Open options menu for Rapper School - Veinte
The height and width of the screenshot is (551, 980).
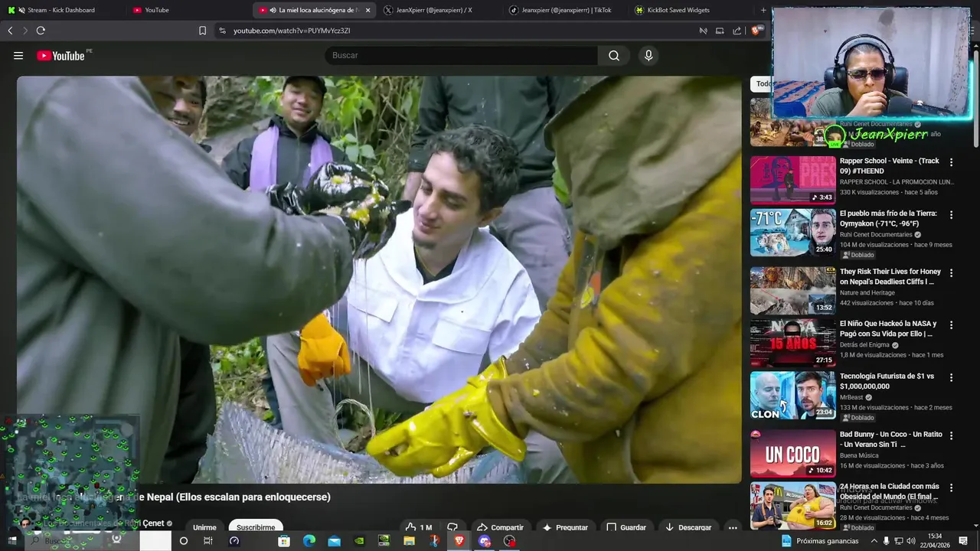click(952, 162)
